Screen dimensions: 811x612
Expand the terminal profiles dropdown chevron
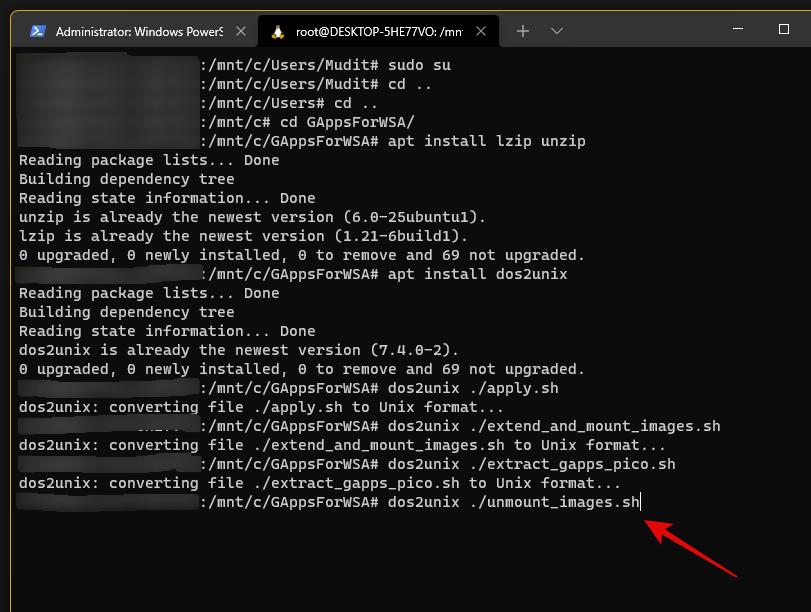tap(557, 31)
